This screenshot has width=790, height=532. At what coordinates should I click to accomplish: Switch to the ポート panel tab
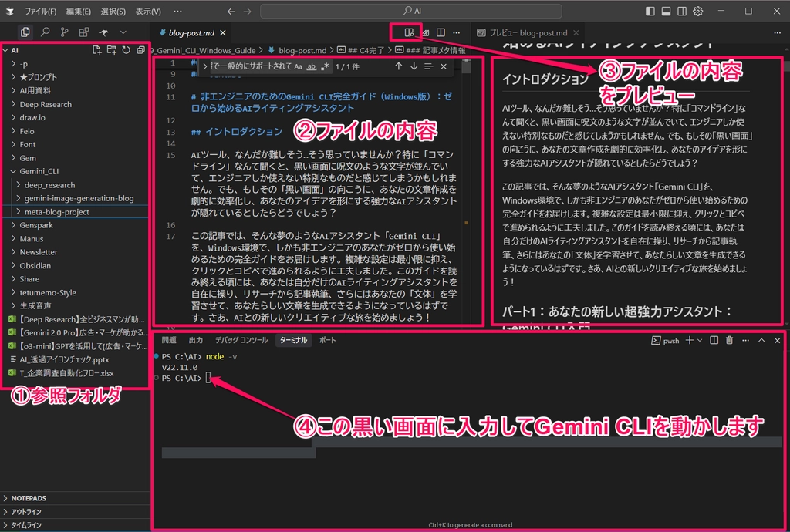[327, 340]
